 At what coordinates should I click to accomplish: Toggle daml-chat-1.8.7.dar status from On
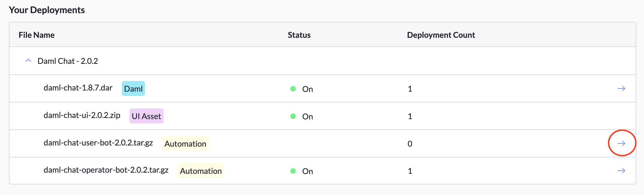click(308, 89)
